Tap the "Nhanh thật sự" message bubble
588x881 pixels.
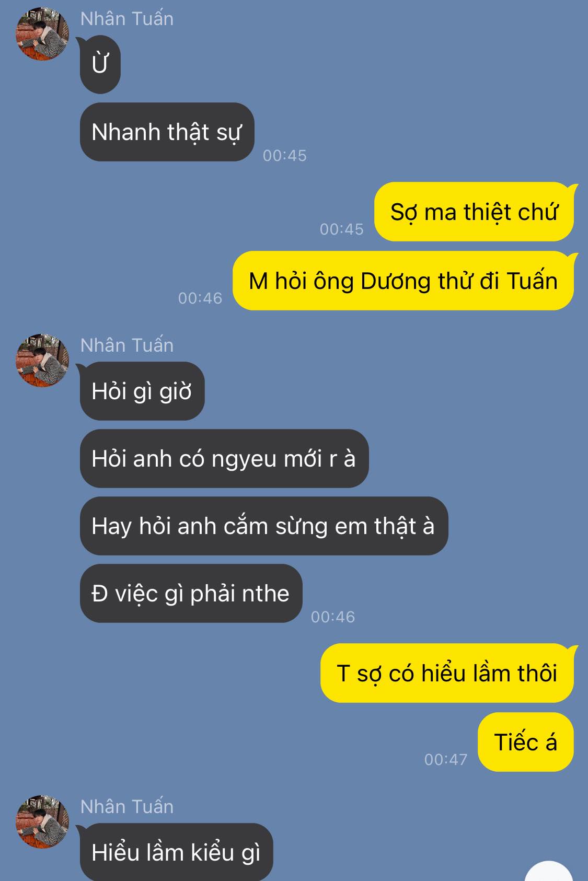click(x=167, y=132)
